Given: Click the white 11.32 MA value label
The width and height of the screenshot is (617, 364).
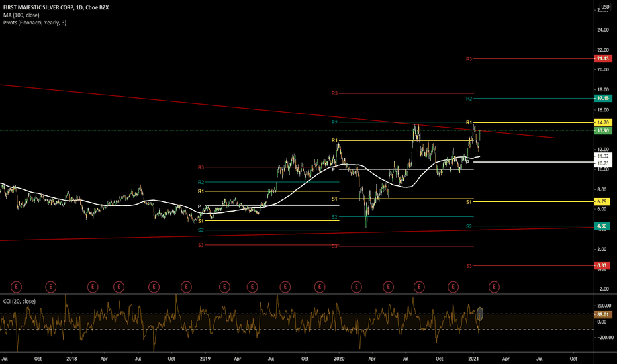Looking at the screenshot, I should coord(603,156).
